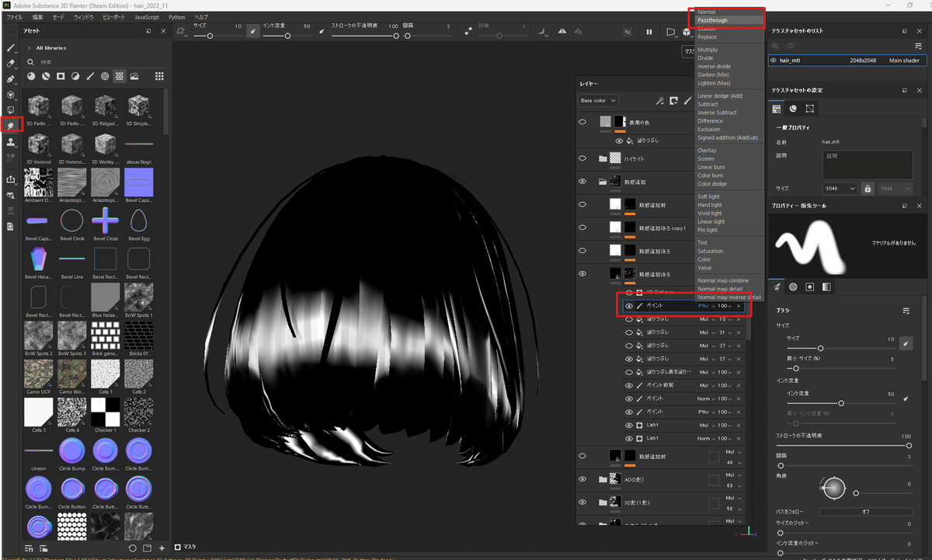932x560 pixels.
Task: Click the add paint layer brush icon in layers panel
Action: [687, 101]
